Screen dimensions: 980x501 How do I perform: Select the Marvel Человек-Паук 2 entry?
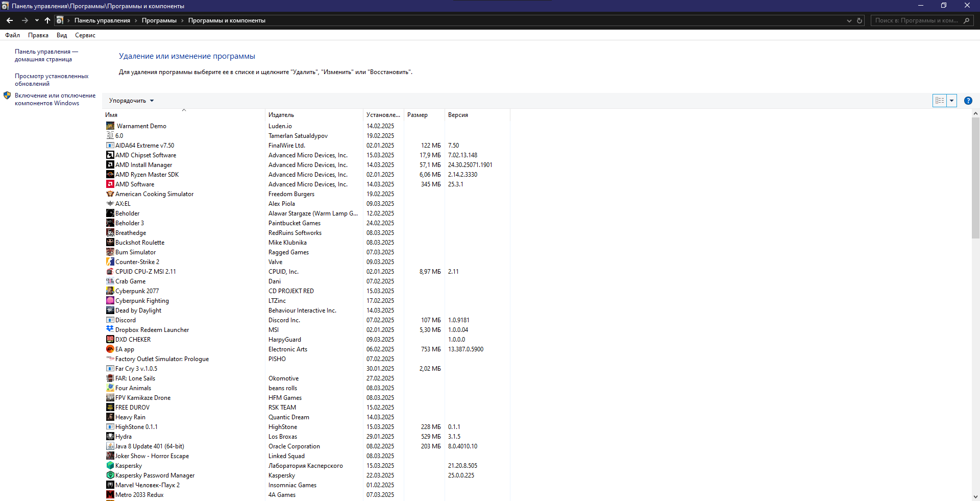308,485
